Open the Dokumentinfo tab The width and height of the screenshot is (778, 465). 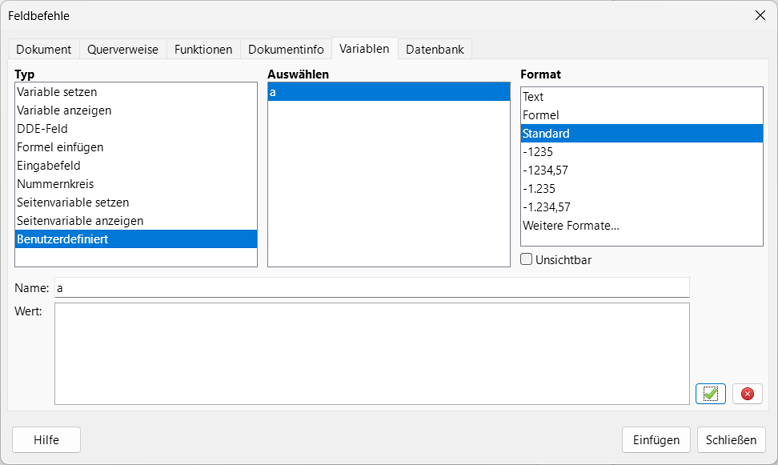285,49
